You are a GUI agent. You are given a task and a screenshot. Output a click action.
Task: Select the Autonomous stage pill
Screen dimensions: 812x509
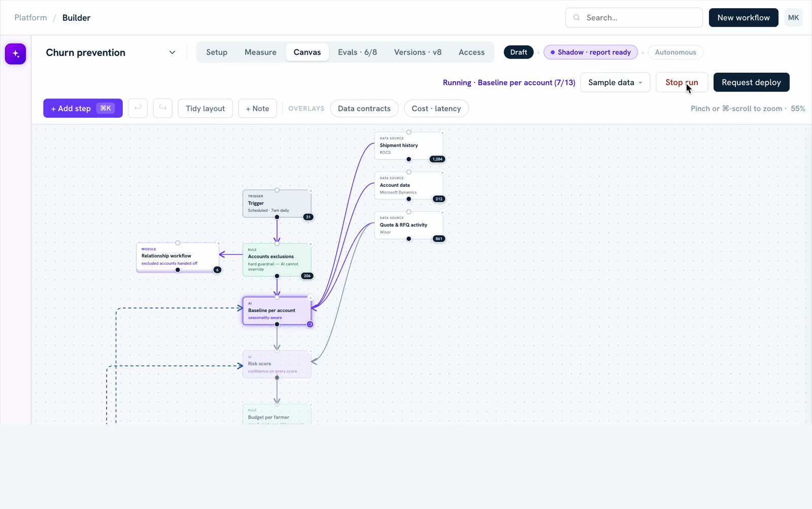click(x=675, y=52)
